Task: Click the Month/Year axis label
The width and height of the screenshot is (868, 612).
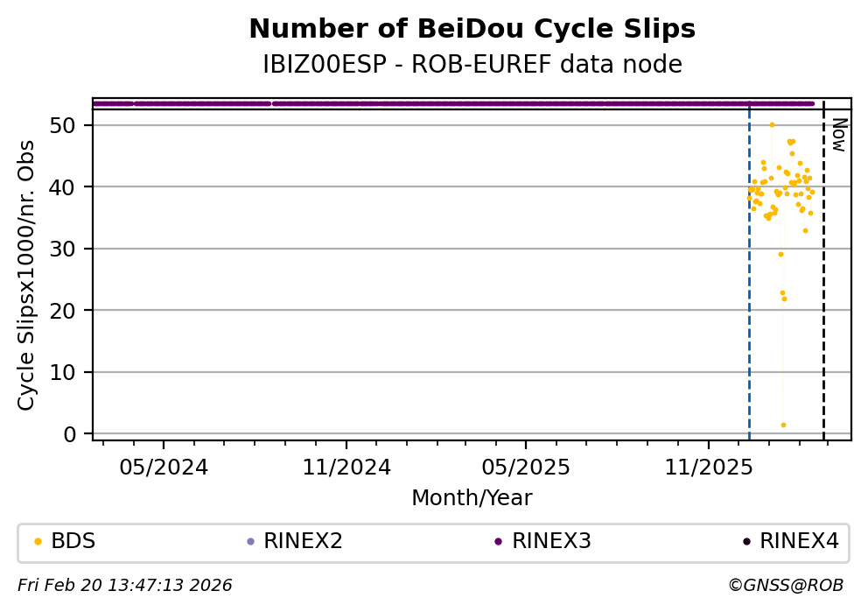Action: 472,498
